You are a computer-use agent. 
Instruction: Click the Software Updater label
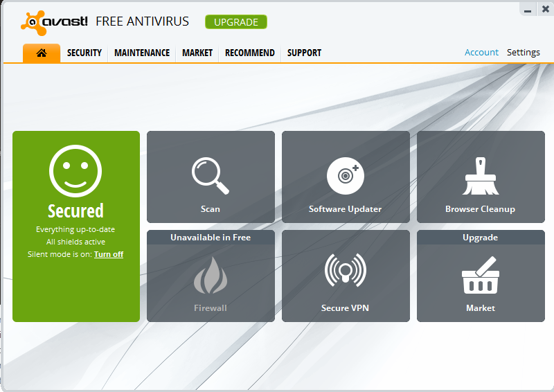pos(345,209)
